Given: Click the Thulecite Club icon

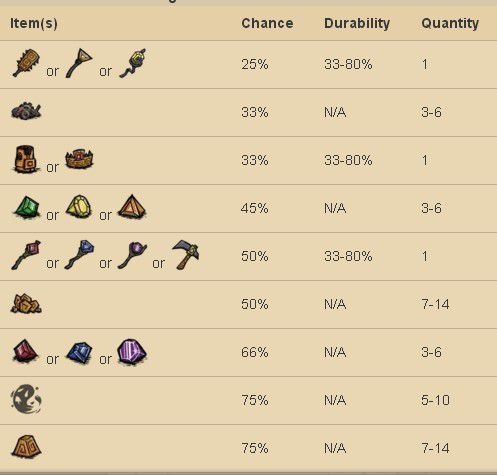Looking at the screenshot, I should pos(27,63).
